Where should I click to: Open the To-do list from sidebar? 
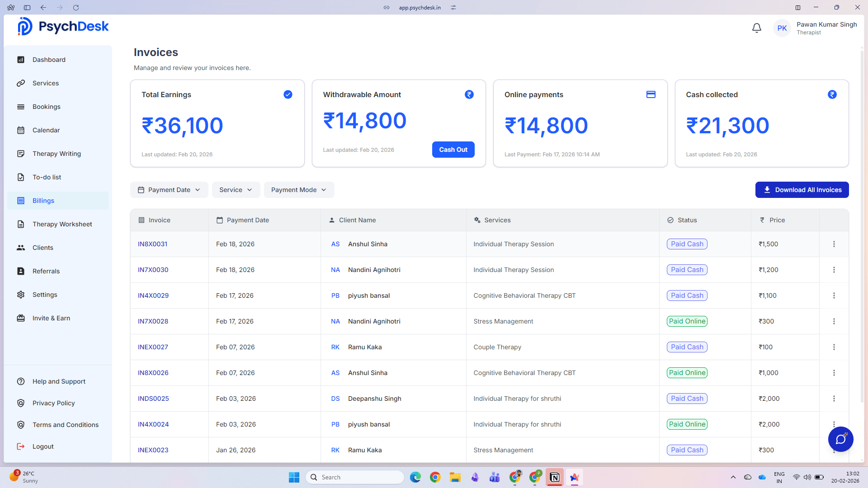click(x=47, y=177)
